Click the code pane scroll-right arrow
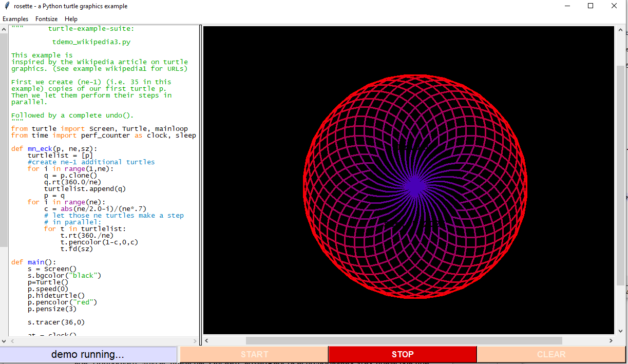This screenshot has width=628, height=364. click(x=195, y=341)
